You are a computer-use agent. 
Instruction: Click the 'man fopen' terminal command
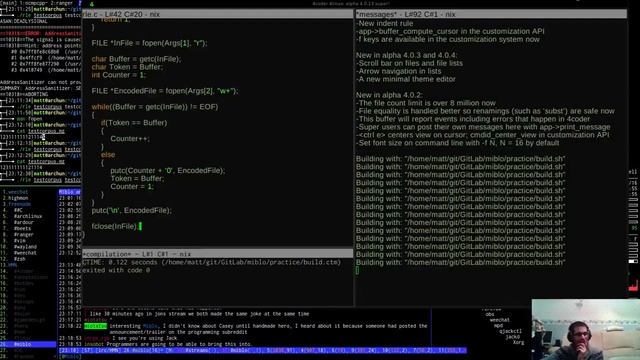(x=29, y=119)
